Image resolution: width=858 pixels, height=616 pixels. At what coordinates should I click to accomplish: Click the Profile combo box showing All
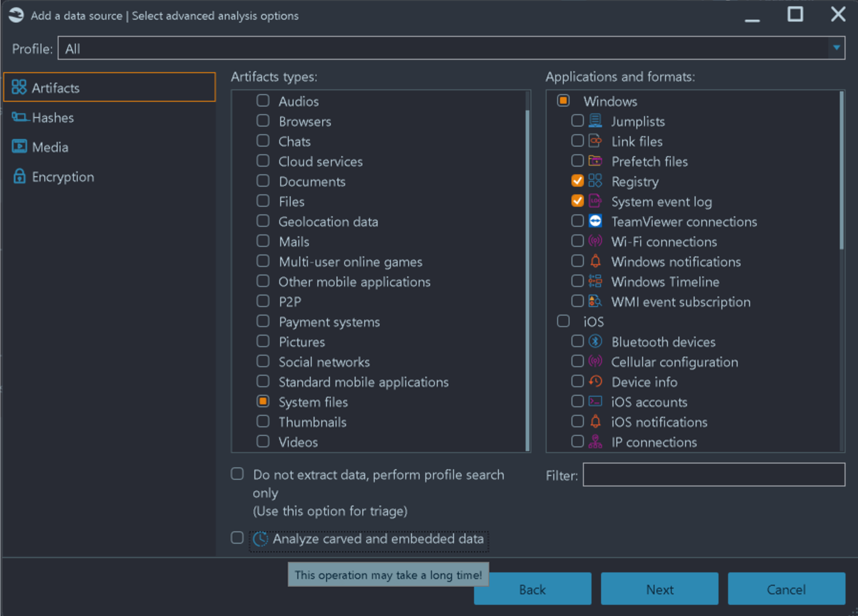(x=451, y=48)
